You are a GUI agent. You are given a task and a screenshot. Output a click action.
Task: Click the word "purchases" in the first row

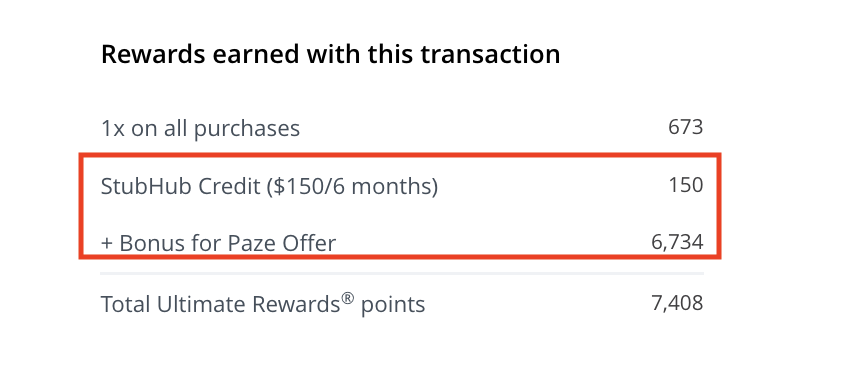[x=247, y=130]
